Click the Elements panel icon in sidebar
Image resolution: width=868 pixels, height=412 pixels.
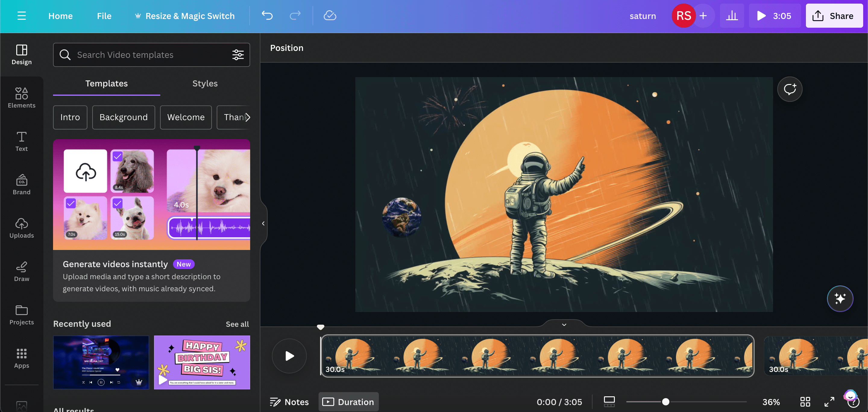point(22,97)
